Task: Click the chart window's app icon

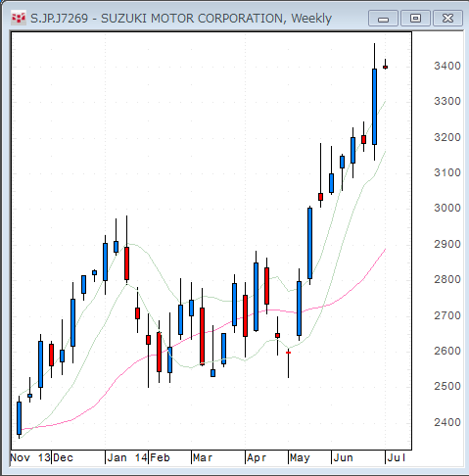Action: 19,19
